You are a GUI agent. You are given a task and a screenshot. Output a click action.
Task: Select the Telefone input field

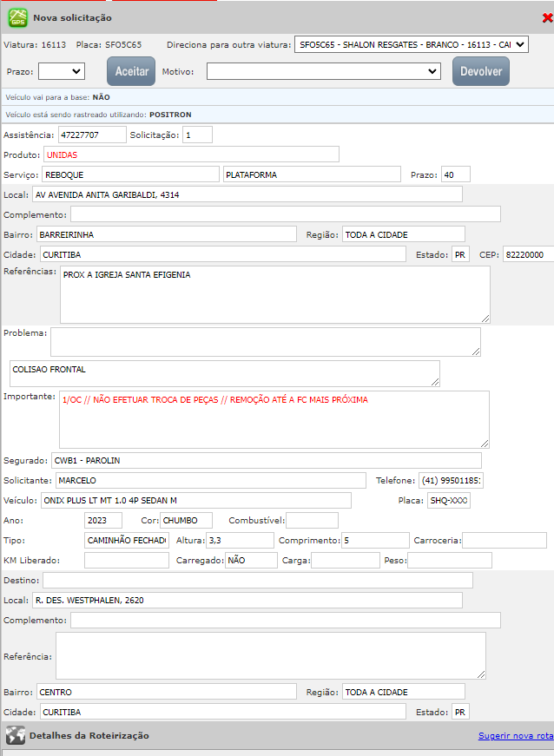coord(452,481)
